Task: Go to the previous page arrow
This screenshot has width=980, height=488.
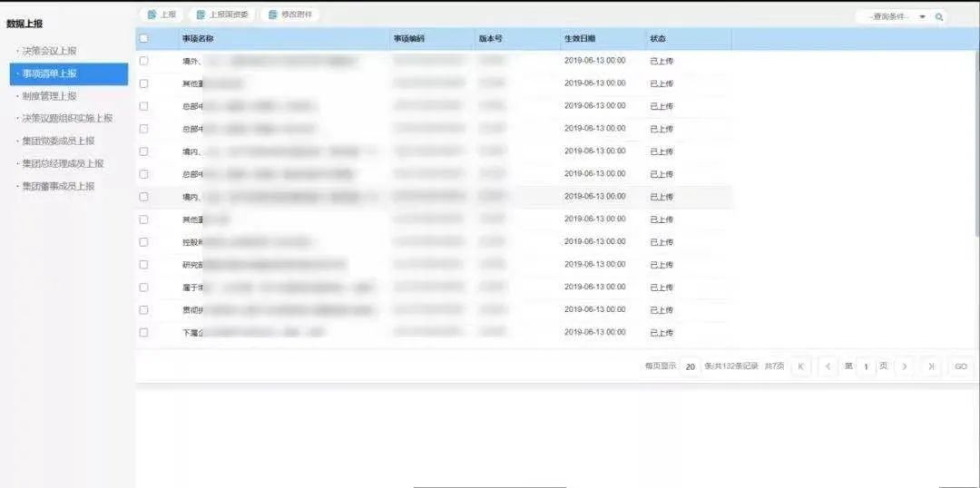Action: (827, 366)
